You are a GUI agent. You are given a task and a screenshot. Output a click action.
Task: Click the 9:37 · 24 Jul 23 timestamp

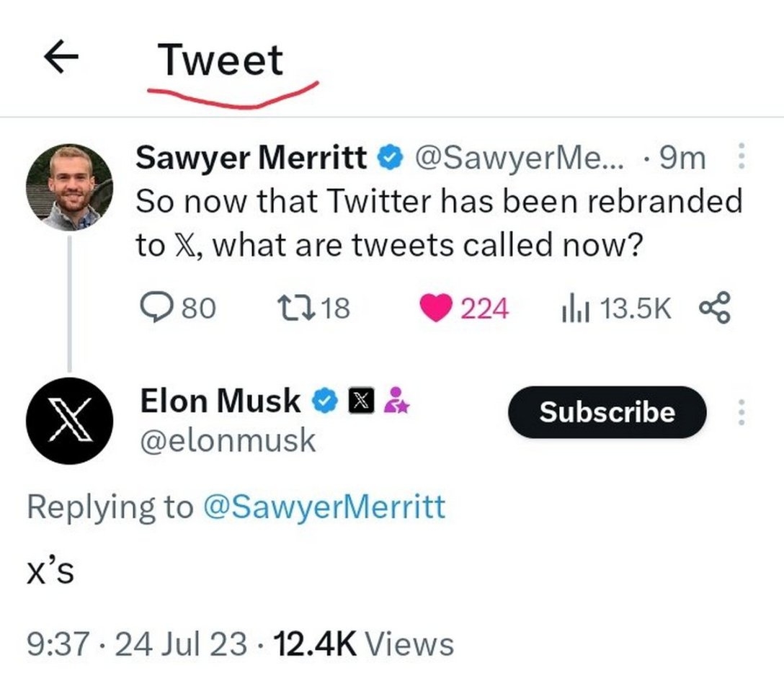point(137,643)
